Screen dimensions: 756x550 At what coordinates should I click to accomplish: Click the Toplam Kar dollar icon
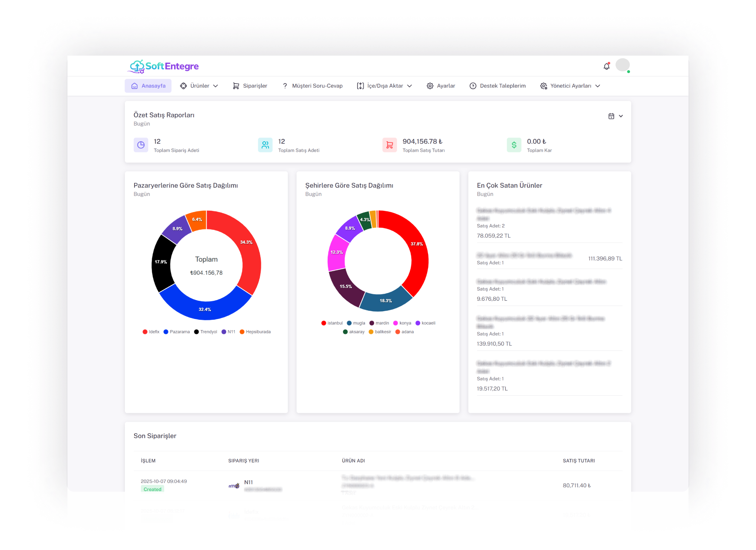point(514,145)
